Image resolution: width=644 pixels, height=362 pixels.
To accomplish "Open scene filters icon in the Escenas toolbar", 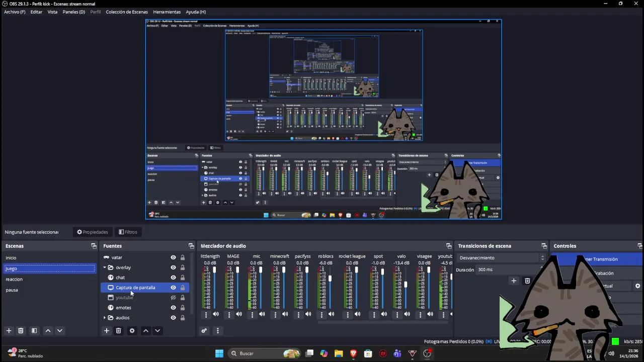I will [34, 331].
